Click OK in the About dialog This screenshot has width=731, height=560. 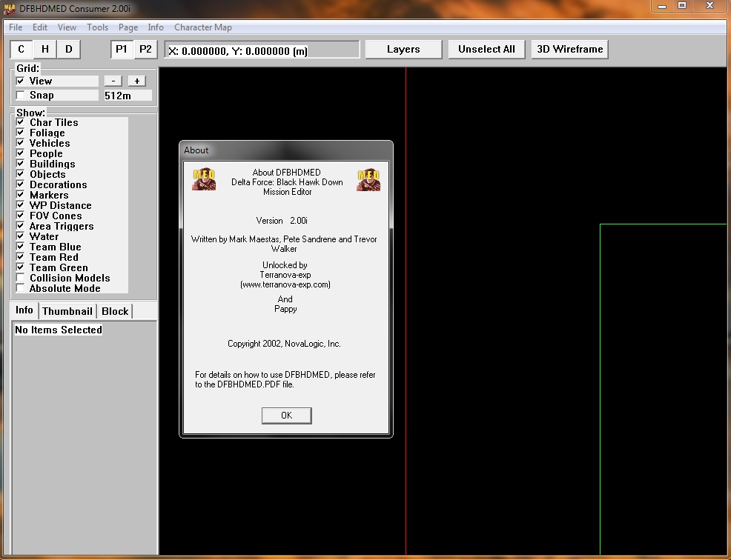click(x=287, y=416)
